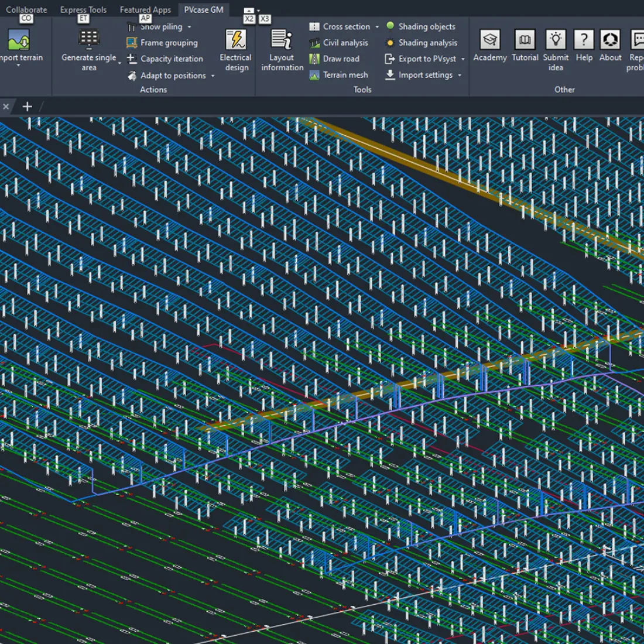The height and width of the screenshot is (644, 644).
Task: Expand the Import terrain dropdown arrow
Action: coord(19,66)
